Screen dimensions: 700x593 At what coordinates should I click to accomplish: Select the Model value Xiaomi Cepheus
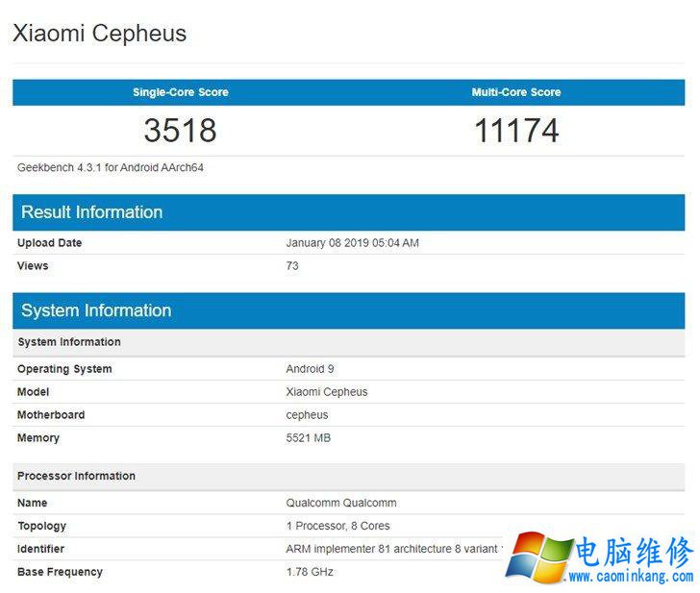(327, 392)
